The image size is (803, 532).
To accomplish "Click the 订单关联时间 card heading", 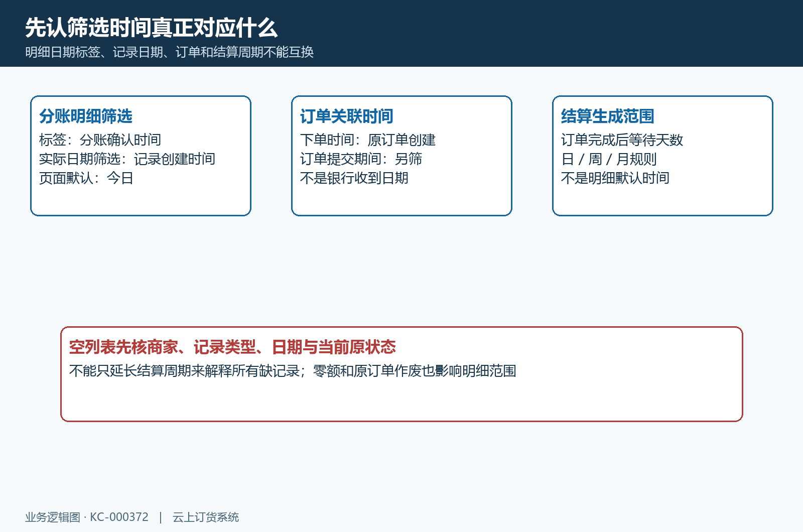I will pyautogui.click(x=347, y=116).
